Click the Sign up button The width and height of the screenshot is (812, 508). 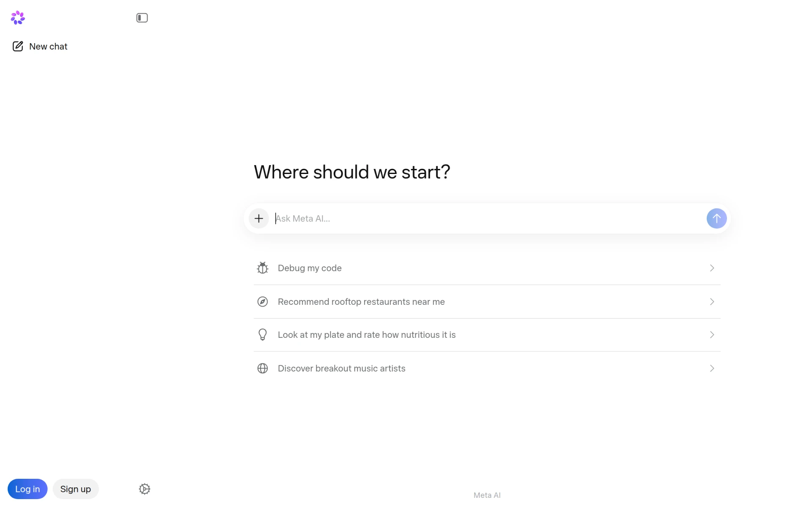coord(76,489)
